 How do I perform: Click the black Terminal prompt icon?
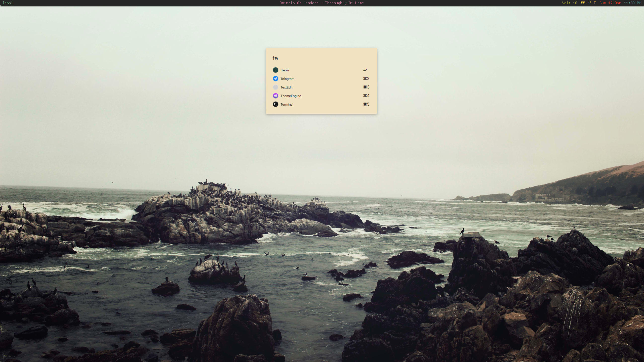point(275,104)
